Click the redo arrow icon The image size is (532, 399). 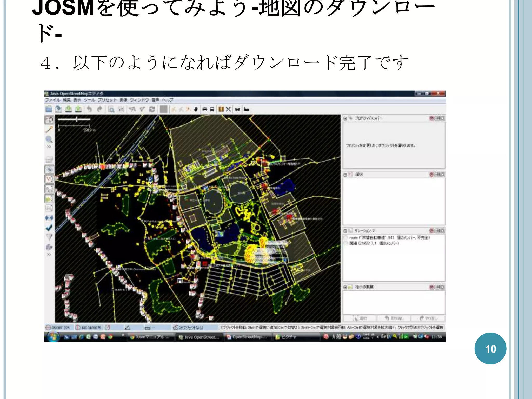[99, 109]
